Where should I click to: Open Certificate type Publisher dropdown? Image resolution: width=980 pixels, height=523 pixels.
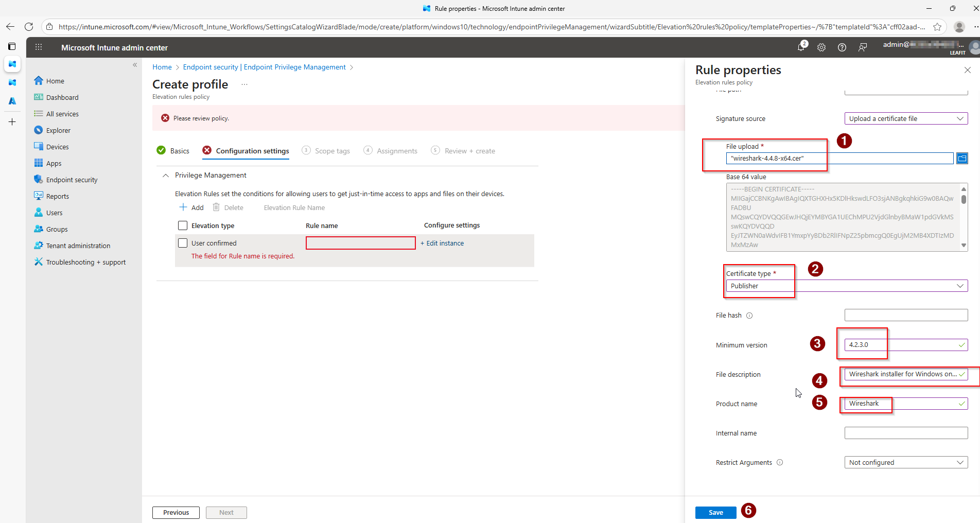click(x=847, y=286)
